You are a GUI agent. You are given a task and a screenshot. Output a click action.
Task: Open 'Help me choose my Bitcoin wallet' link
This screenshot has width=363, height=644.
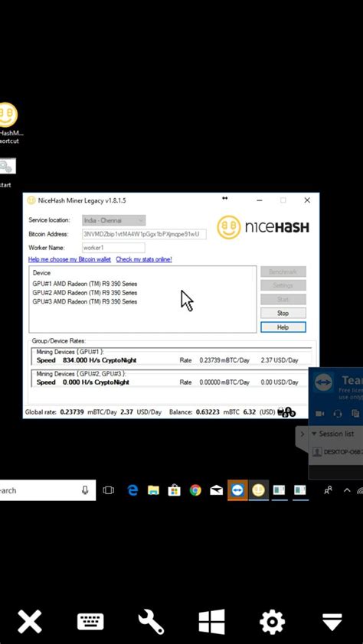click(x=70, y=259)
